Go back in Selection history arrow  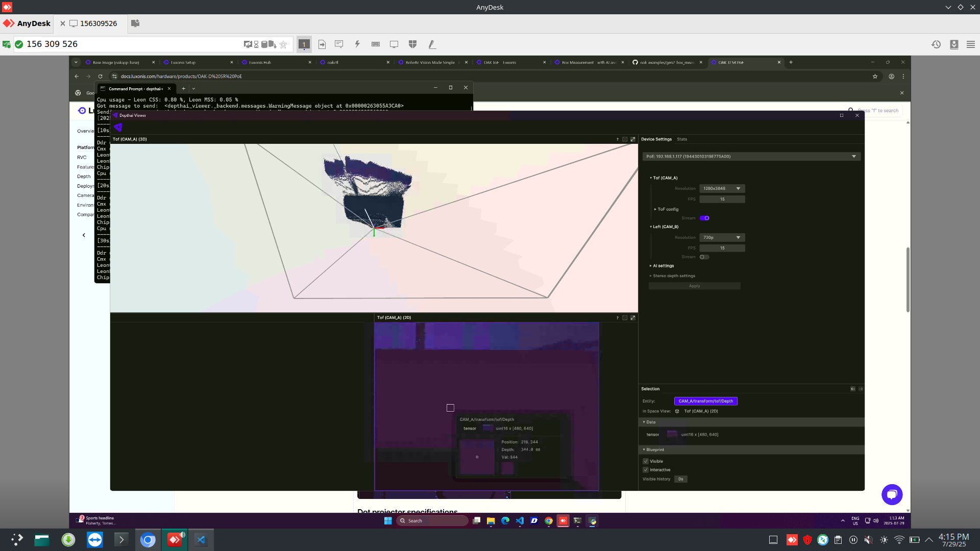pos(852,389)
